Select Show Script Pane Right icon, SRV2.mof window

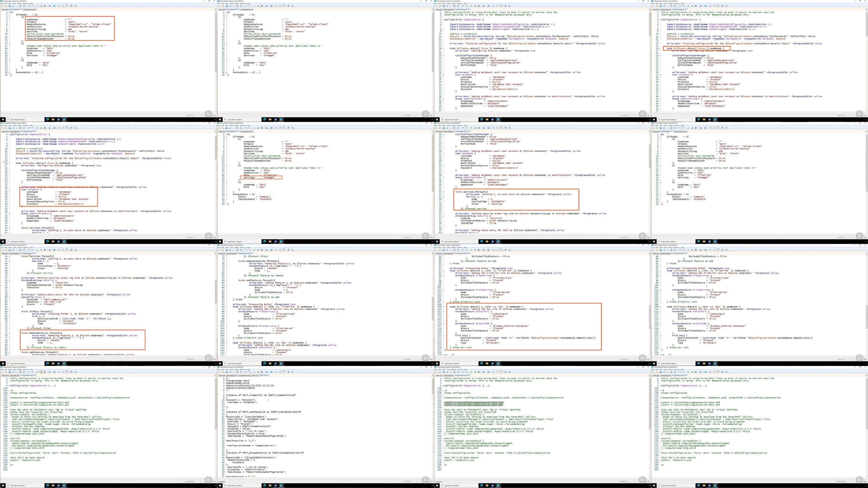pos(280,372)
